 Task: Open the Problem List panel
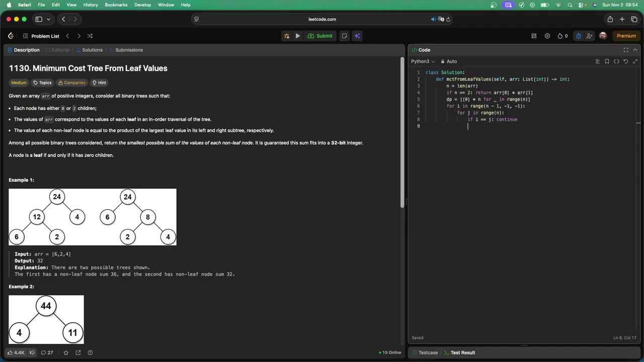coord(41,36)
